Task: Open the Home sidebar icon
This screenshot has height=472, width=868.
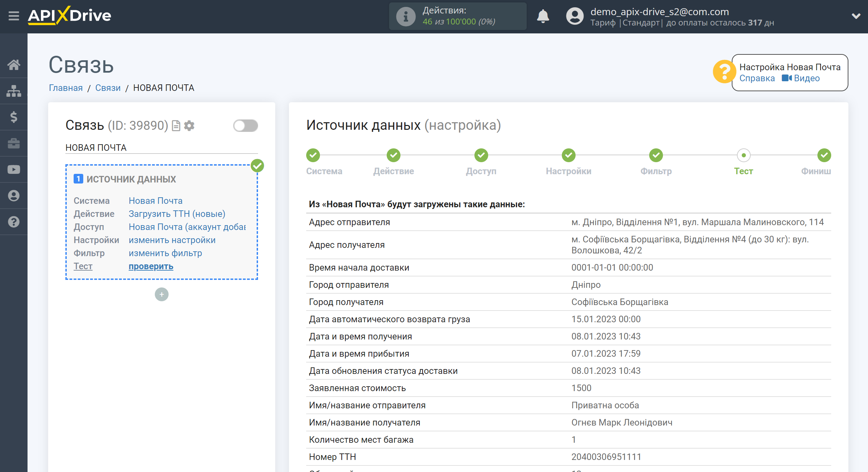Action: point(14,65)
